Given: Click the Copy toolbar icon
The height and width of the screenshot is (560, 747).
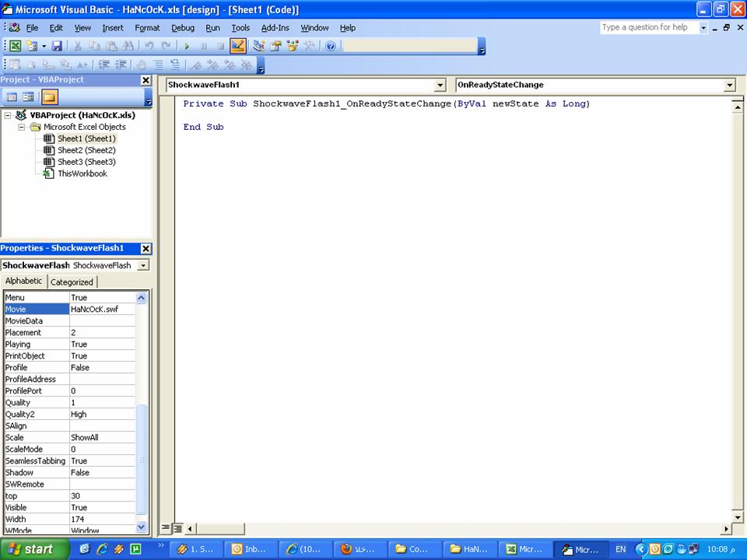Looking at the screenshot, I should click(94, 46).
